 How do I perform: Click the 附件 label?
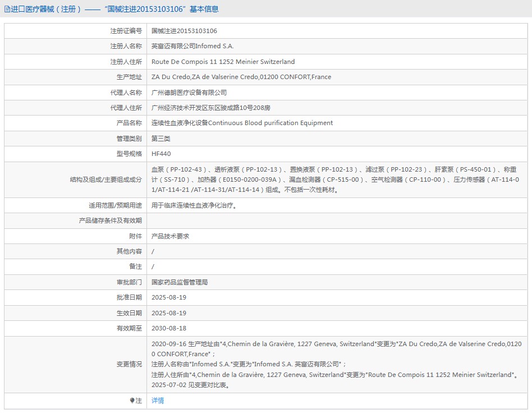pyautogui.click(x=135, y=236)
